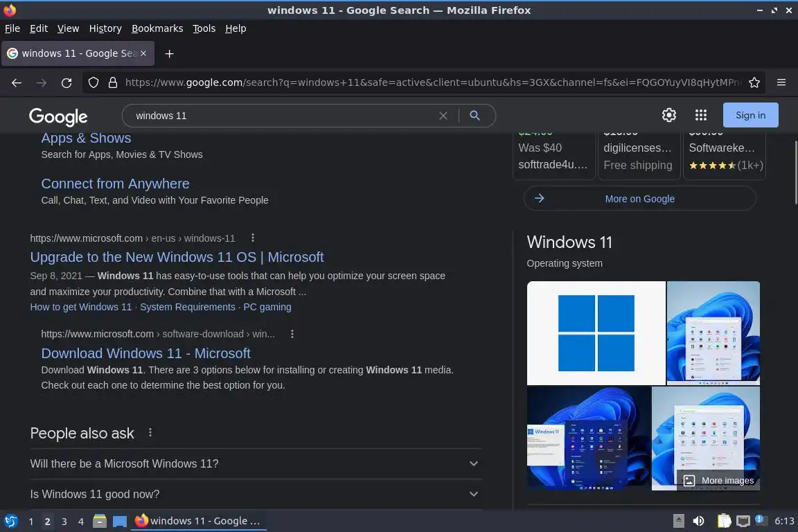Open the File menu
Screen dimensions: 798x532
pyautogui.click(x=12, y=28)
